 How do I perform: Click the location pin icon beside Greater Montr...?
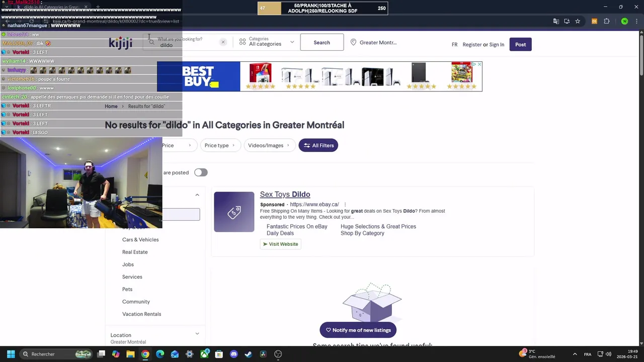pos(353,42)
